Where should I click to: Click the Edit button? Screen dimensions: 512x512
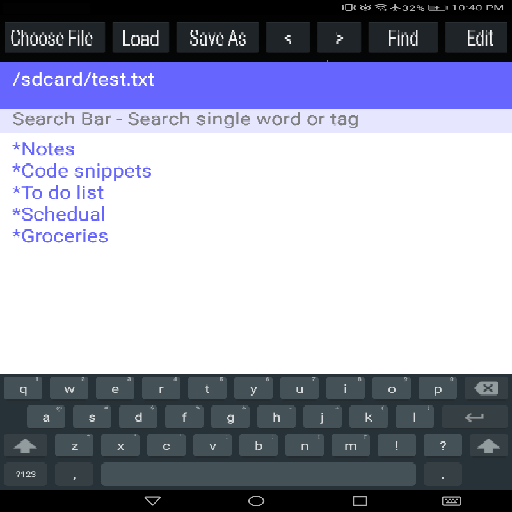[476, 38]
